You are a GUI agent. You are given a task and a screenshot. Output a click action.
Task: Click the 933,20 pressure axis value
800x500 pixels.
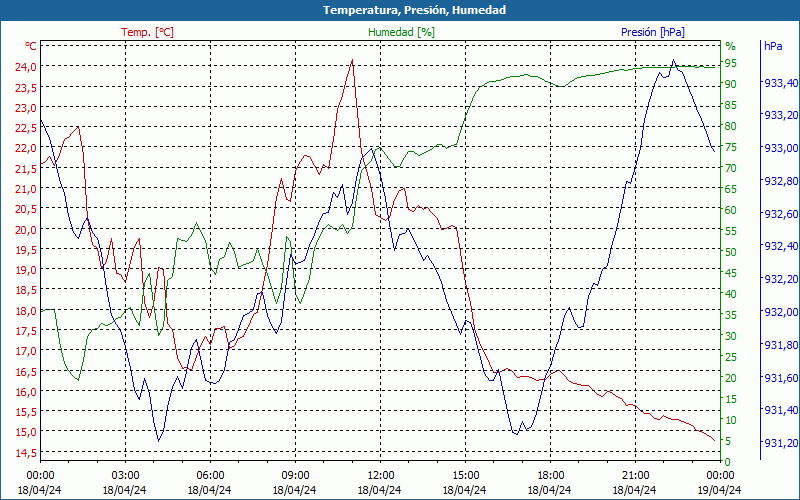tap(781, 115)
